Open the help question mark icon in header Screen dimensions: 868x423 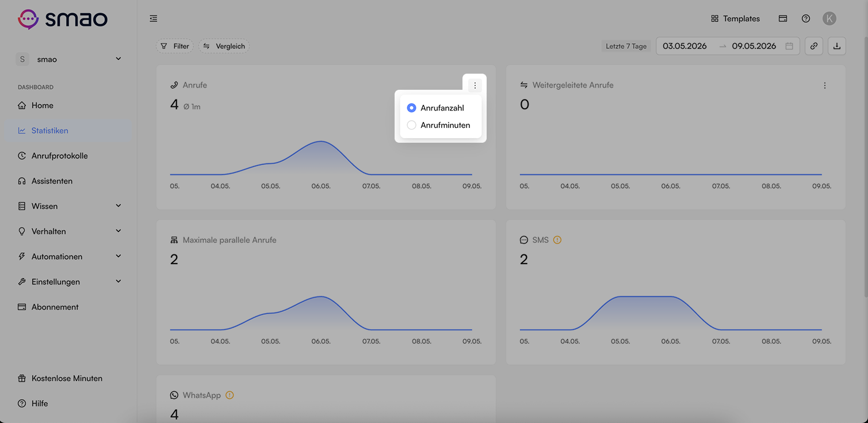point(806,18)
